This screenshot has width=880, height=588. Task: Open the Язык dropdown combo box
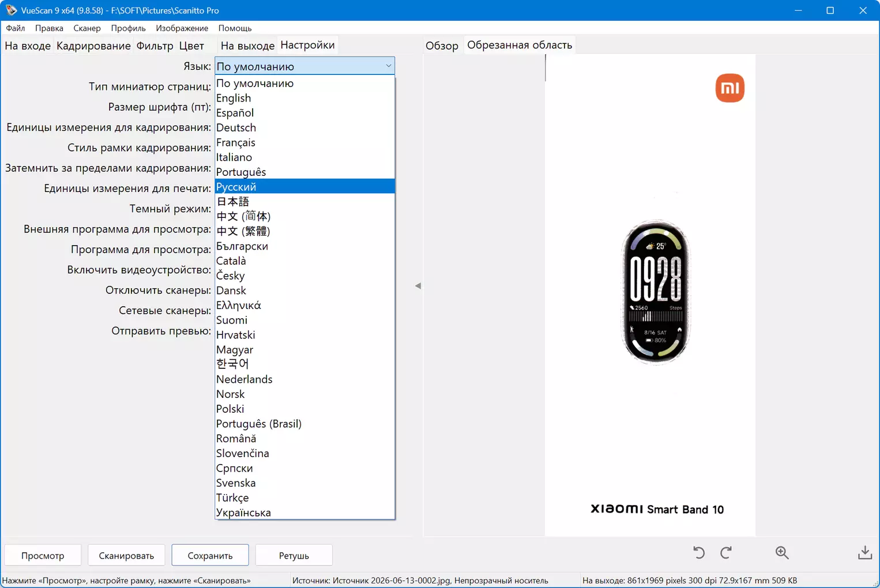pyautogui.click(x=304, y=66)
